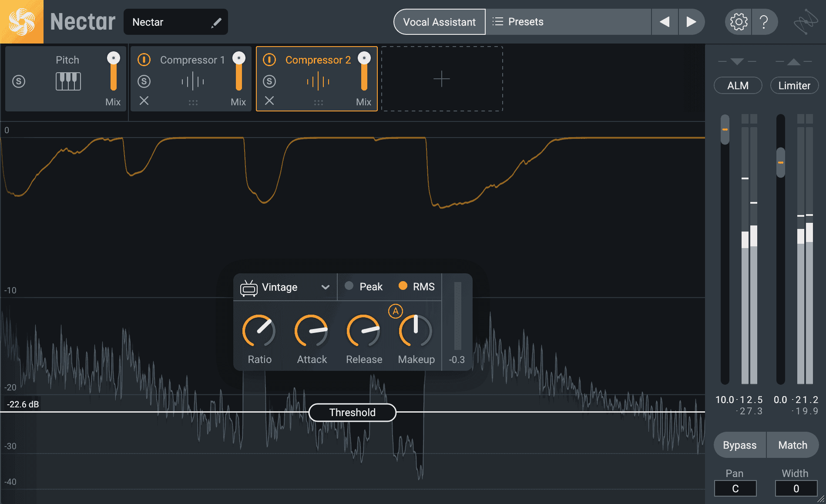Viewport: 826px width, 504px height.
Task: Expand output meter up triangle
Action: click(x=794, y=61)
